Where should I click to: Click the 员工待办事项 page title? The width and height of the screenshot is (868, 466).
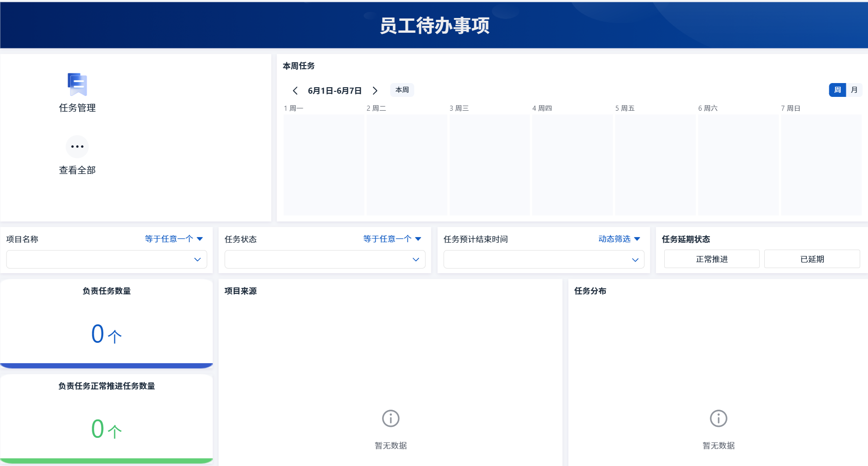point(434,26)
